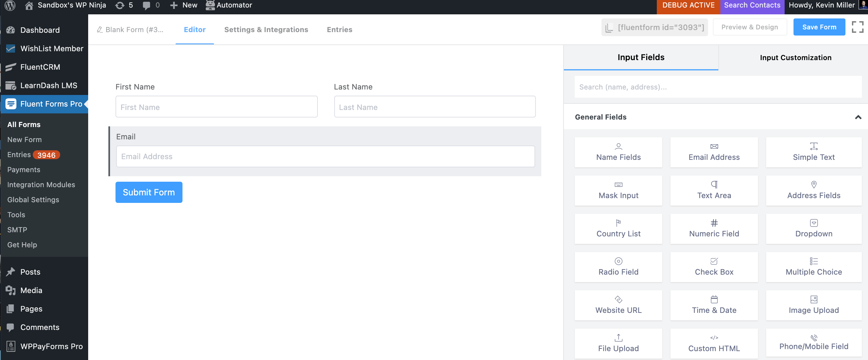
Task: Open Media in the sidebar
Action: point(44,290)
